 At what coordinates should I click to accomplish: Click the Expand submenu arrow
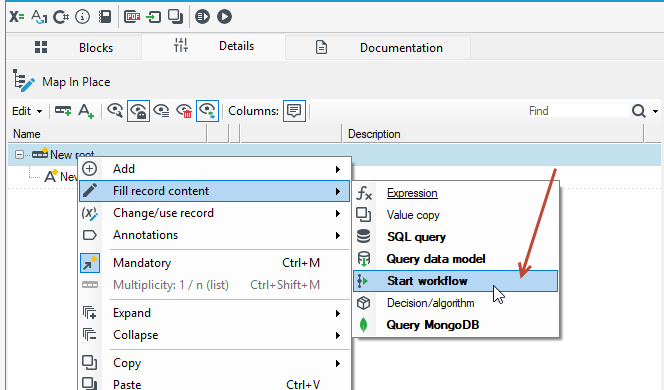338,313
